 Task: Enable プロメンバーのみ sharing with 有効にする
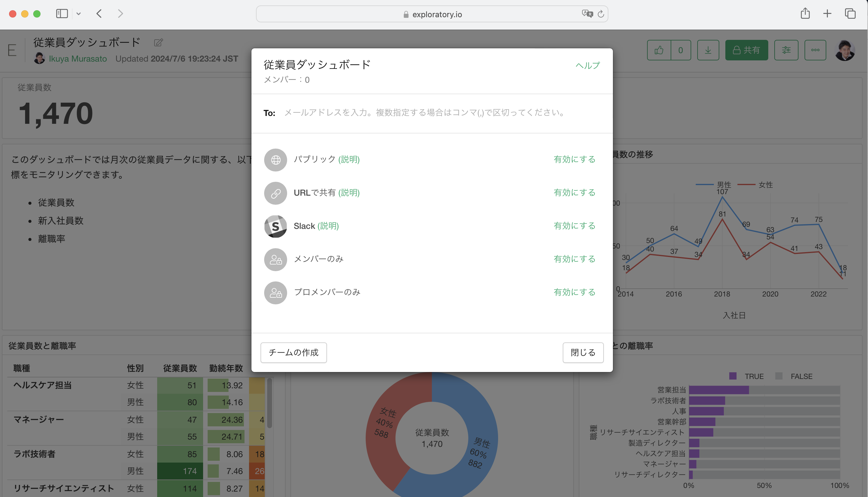pos(575,292)
